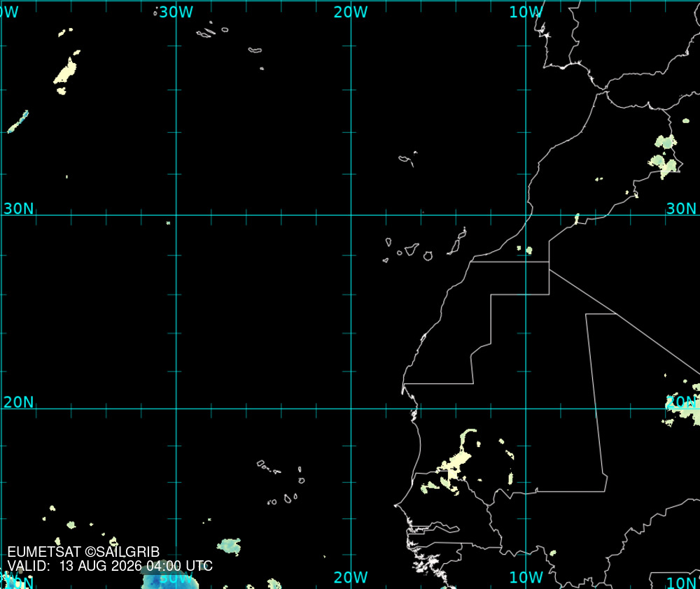Select the '10W' longitude label along the bottom edge
The height and width of the screenshot is (589, 700).
pos(526,577)
